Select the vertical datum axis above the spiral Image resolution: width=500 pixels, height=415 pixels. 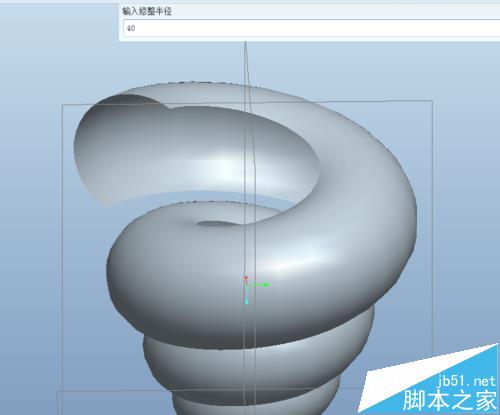246,62
